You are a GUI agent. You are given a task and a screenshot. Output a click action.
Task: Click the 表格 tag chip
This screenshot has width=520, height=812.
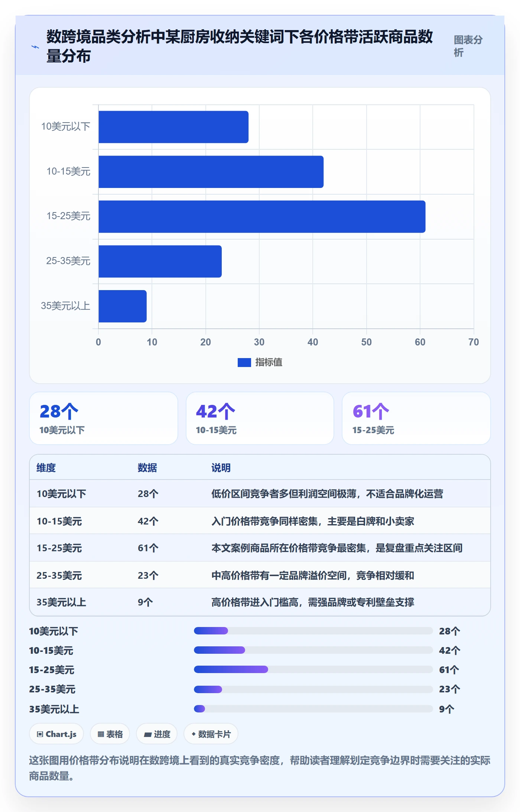pos(110,734)
